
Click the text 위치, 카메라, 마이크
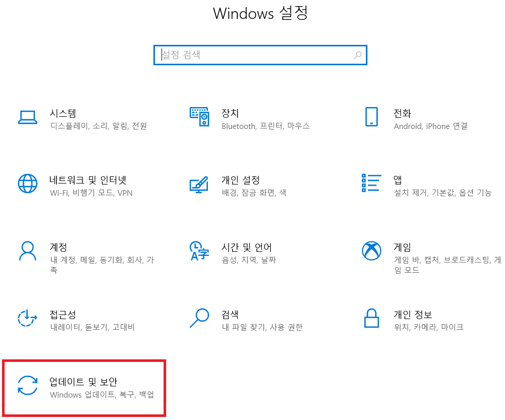429,327
